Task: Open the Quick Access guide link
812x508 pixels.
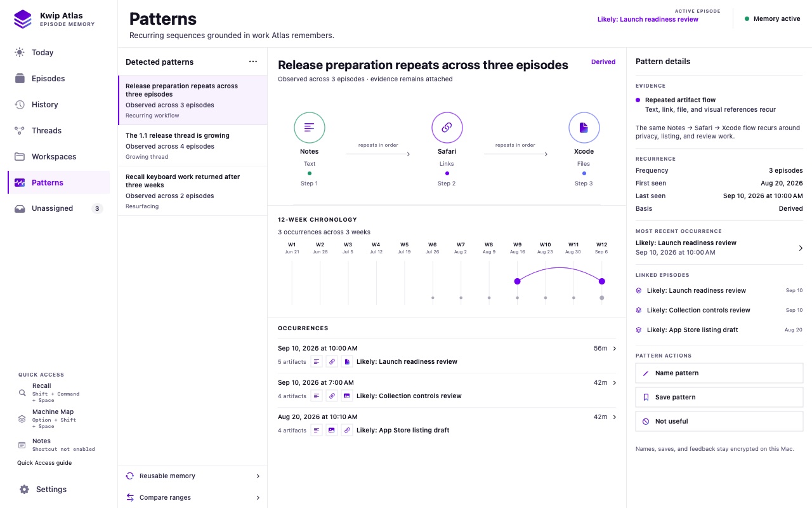Action: pyautogui.click(x=44, y=463)
